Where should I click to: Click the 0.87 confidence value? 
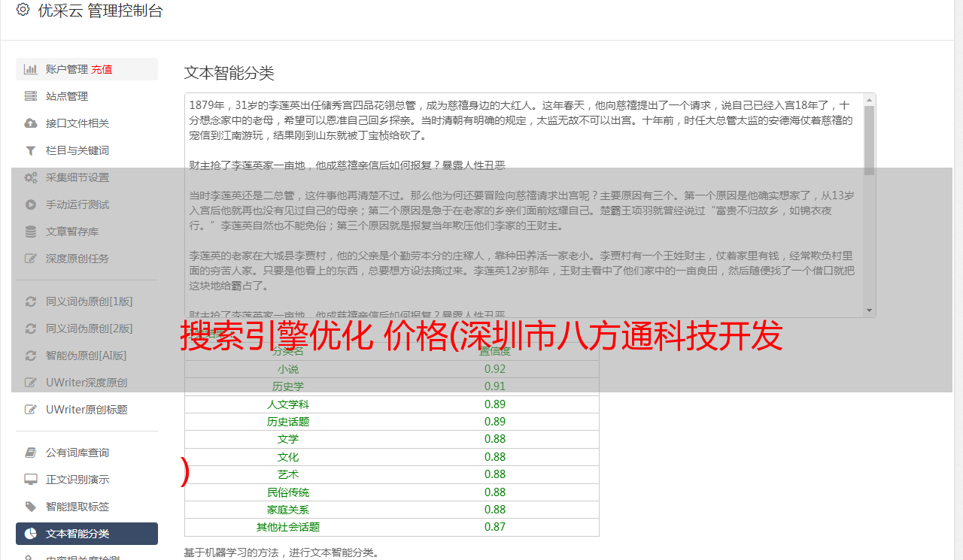[x=495, y=527]
